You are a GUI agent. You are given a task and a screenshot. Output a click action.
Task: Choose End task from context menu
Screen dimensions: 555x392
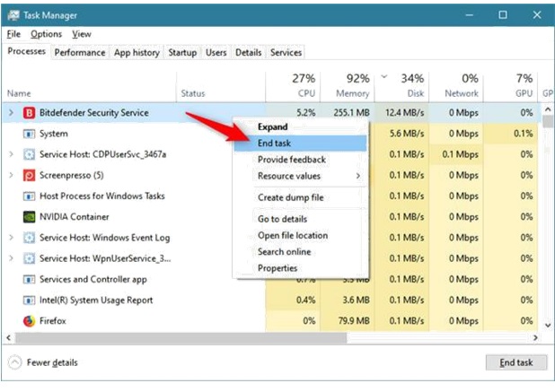click(x=274, y=143)
